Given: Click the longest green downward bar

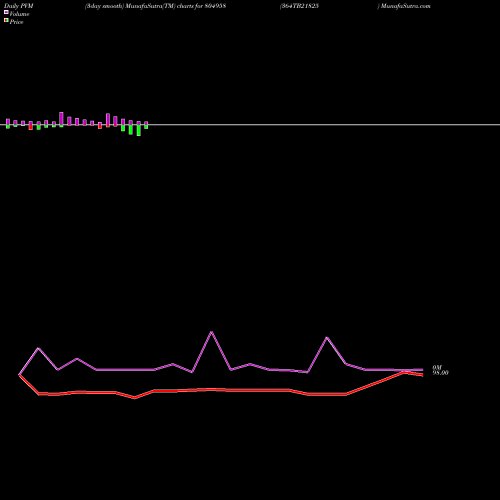Looking at the screenshot, I should tap(139, 130).
